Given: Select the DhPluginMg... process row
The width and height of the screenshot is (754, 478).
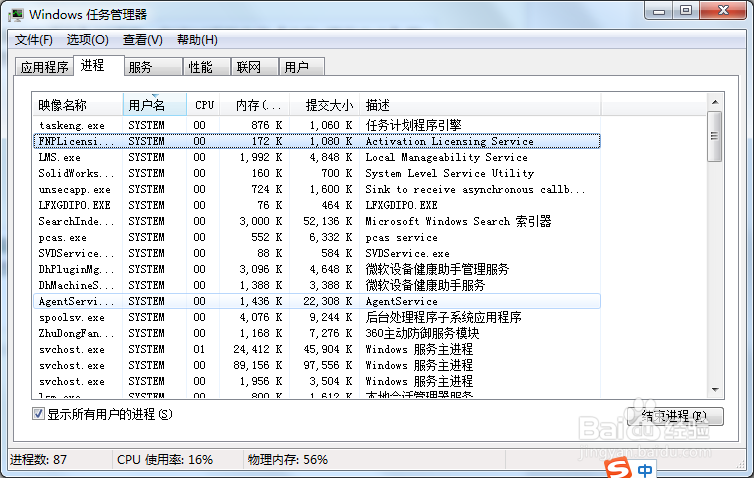Looking at the screenshot, I should click(317, 269).
